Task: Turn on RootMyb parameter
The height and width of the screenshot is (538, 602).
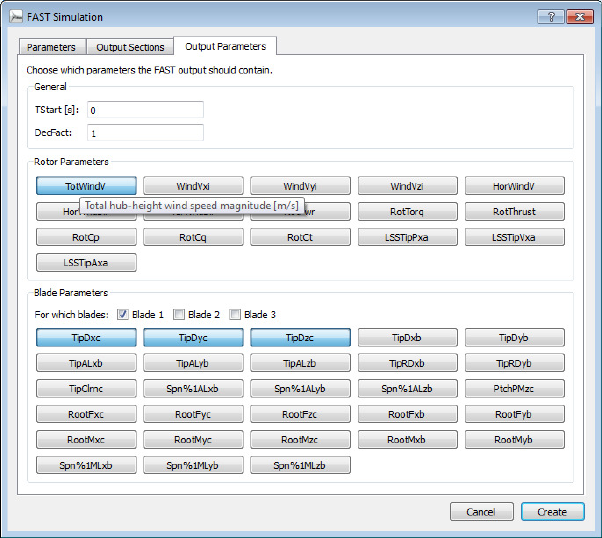Action: [514, 440]
